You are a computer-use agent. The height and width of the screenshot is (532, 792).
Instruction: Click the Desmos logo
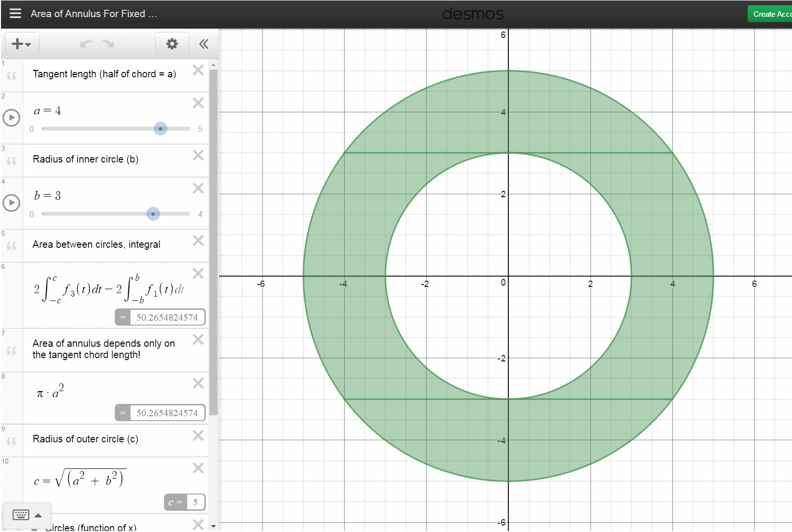[x=472, y=13]
